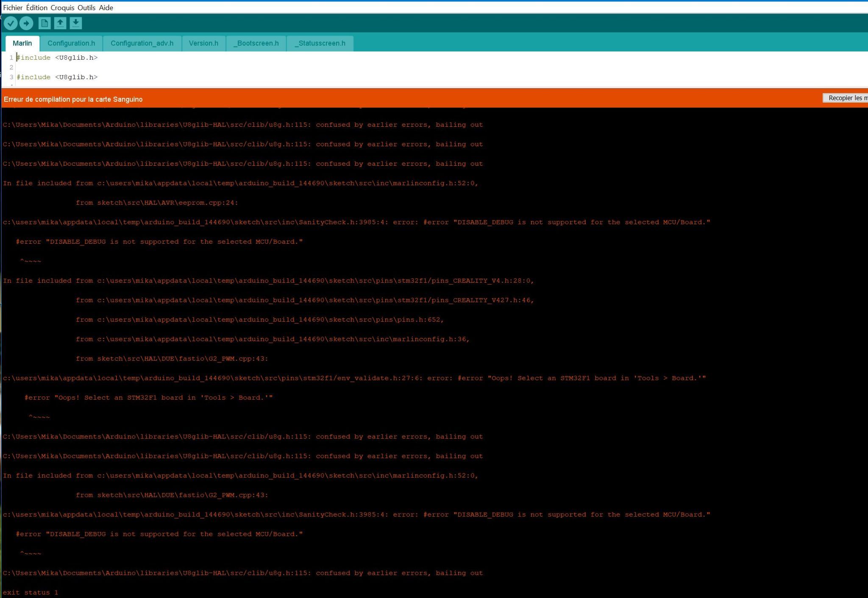This screenshot has width=868, height=598.
Task: Switch to the Version.h tab
Action: point(203,43)
